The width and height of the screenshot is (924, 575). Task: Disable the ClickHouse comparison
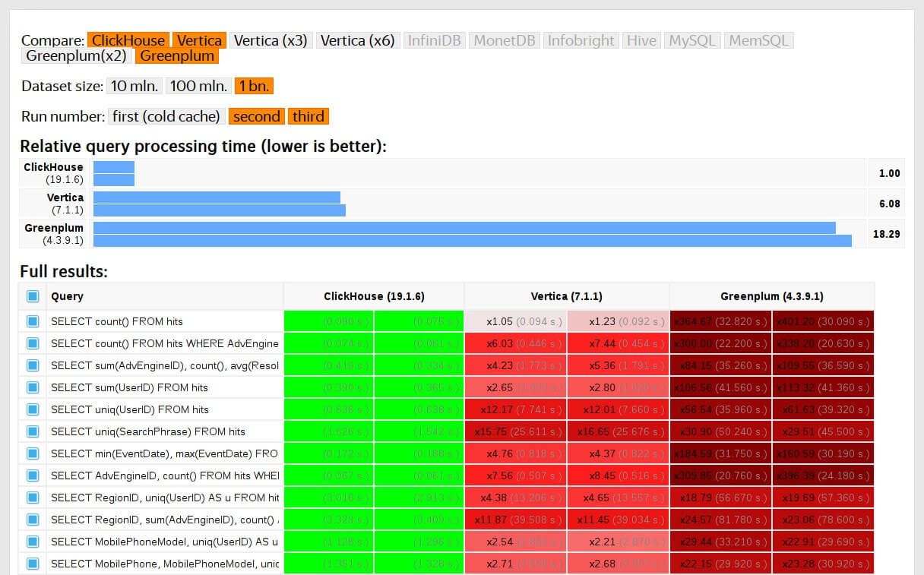[126, 40]
